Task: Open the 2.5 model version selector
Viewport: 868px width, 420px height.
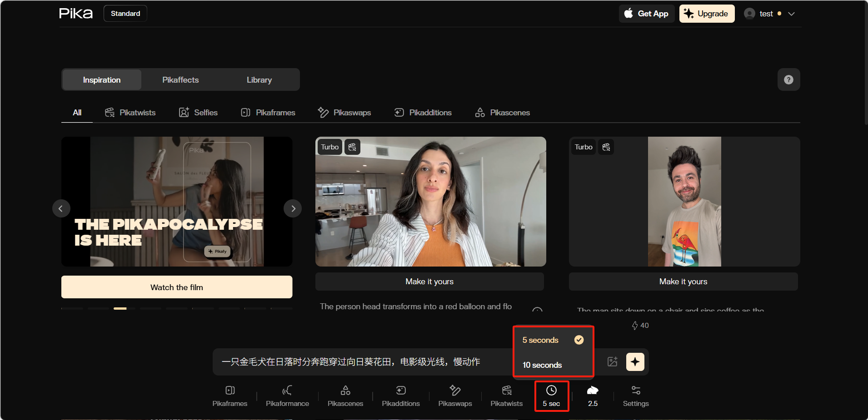Action: pyautogui.click(x=593, y=395)
